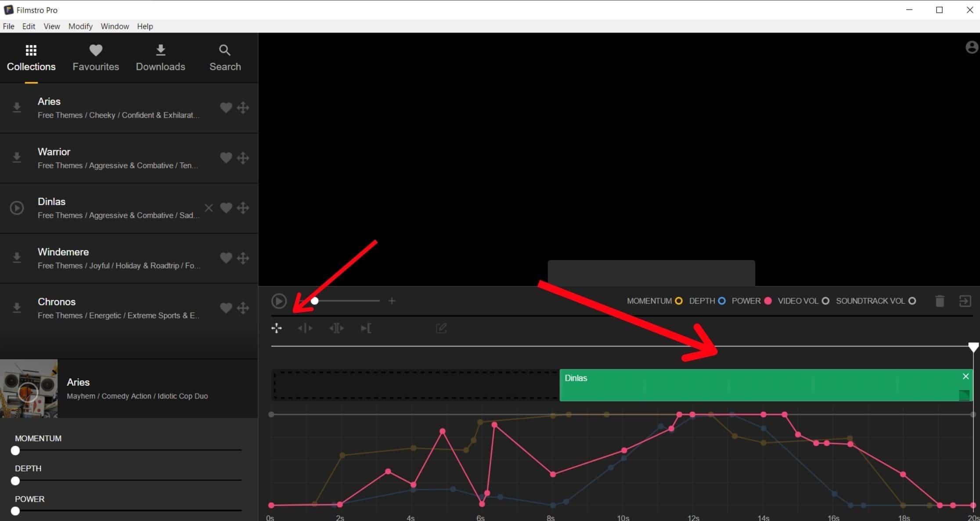This screenshot has height=521, width=980.
Task: Open the Search tab
Action: click(x=225, y=58)
